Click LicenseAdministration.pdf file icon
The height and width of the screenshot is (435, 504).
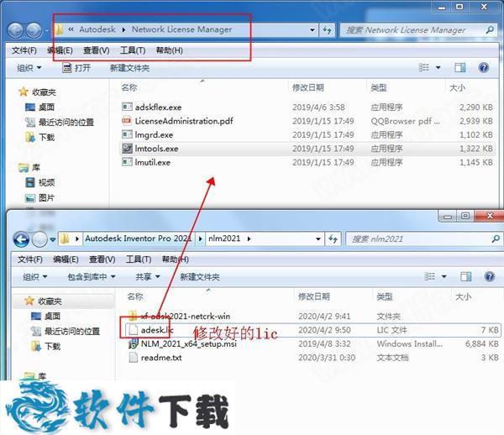pos(127,121)
